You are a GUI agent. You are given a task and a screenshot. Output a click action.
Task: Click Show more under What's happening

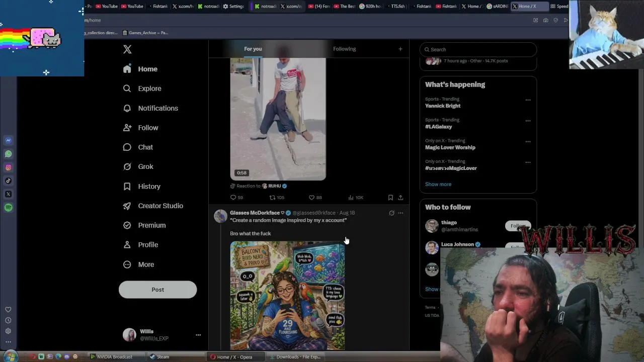pos(438,184)
